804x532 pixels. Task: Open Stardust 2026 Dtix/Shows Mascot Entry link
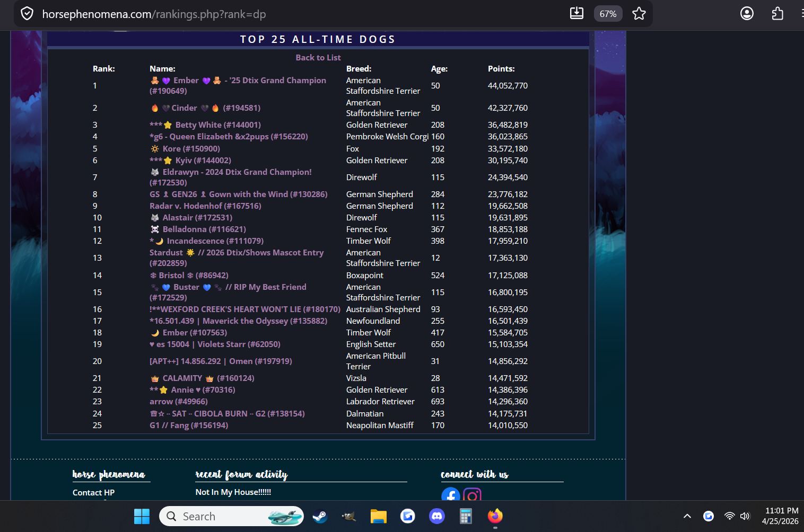[237, 258]
